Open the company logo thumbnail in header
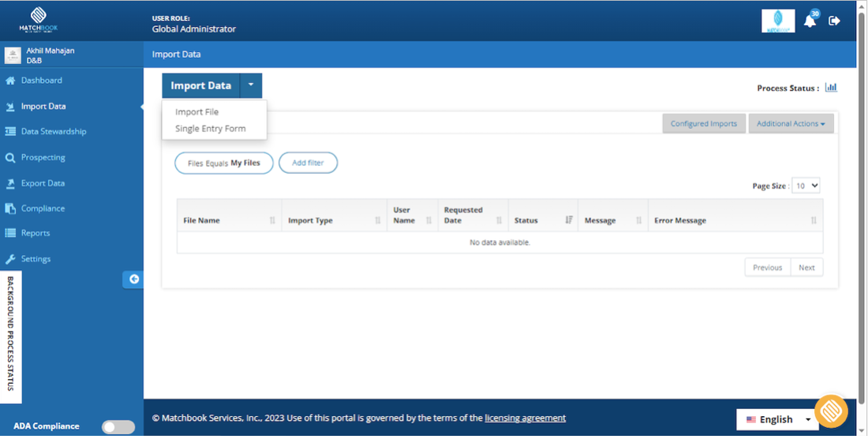Image resolution: width=868 pixels, height=439 pixels. [778, 21]
